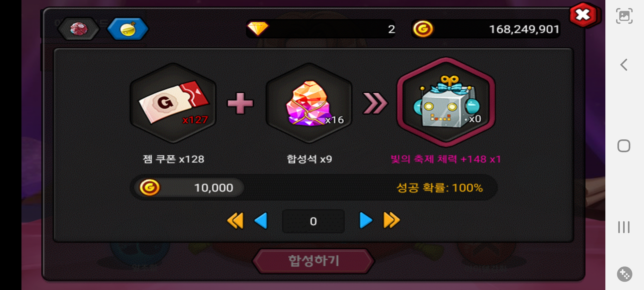
Task: Jump to minimum with yellow double-left arrow
Action: (235, 221)
